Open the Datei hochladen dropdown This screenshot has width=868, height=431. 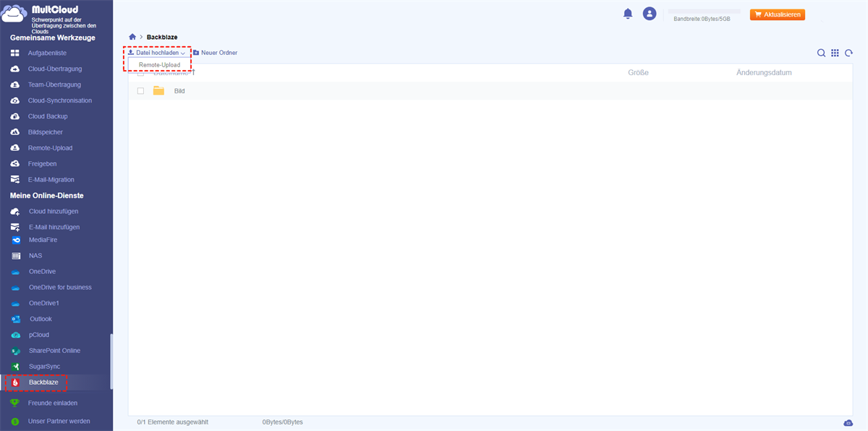tap(156, 53)
